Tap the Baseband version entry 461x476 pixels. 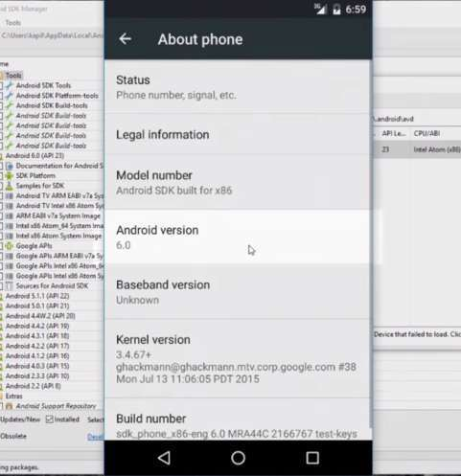[x=237, y=292]
